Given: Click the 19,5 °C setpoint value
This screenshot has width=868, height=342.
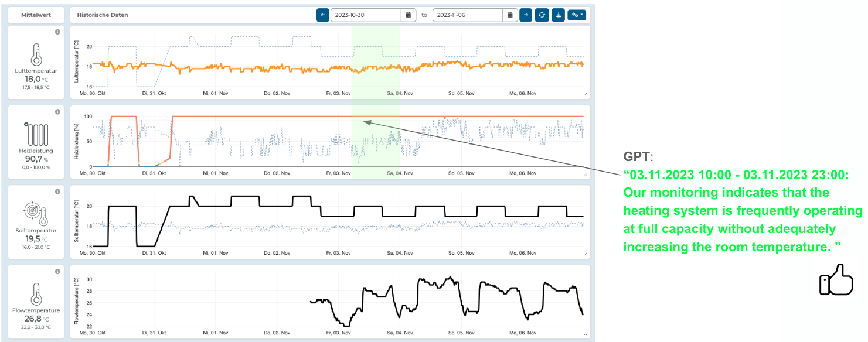Looking at the screenshot, I should [x=36, y=239].
